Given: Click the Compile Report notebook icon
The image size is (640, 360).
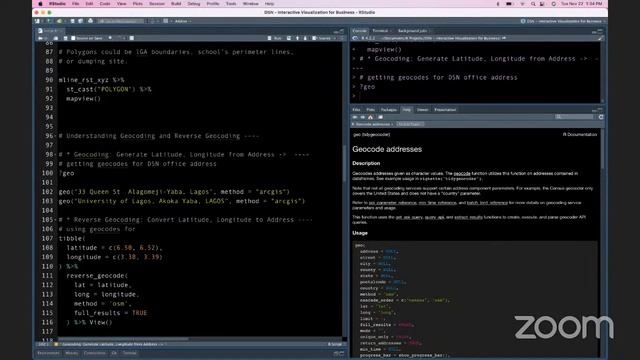Looking at the screenshot, I should click(131, 38).
